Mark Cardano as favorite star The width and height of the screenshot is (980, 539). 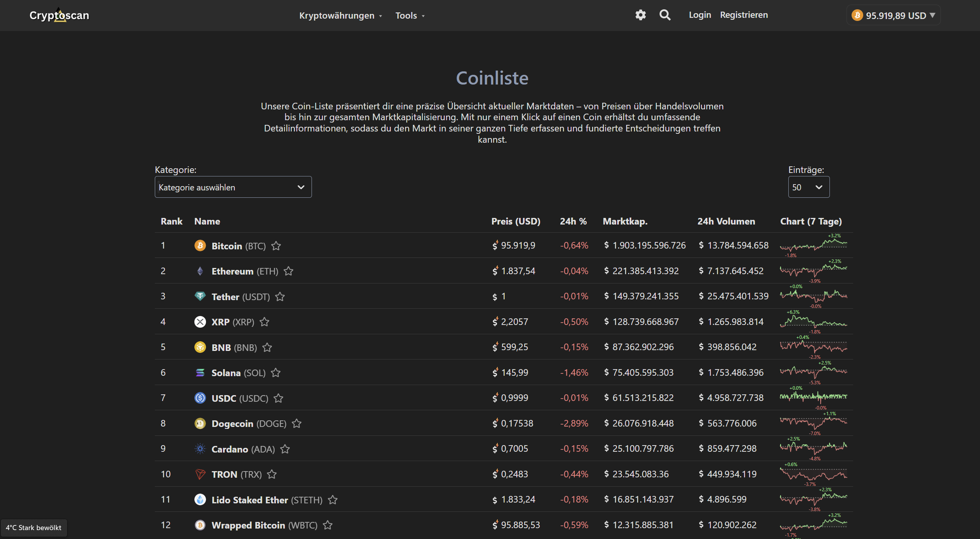[285, 449]
